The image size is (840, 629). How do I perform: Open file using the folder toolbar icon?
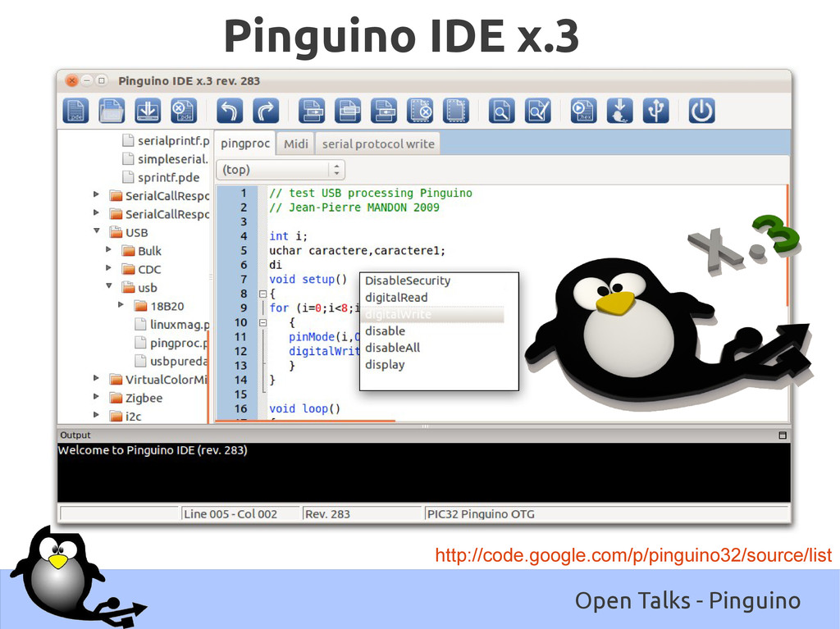point(112,111)
